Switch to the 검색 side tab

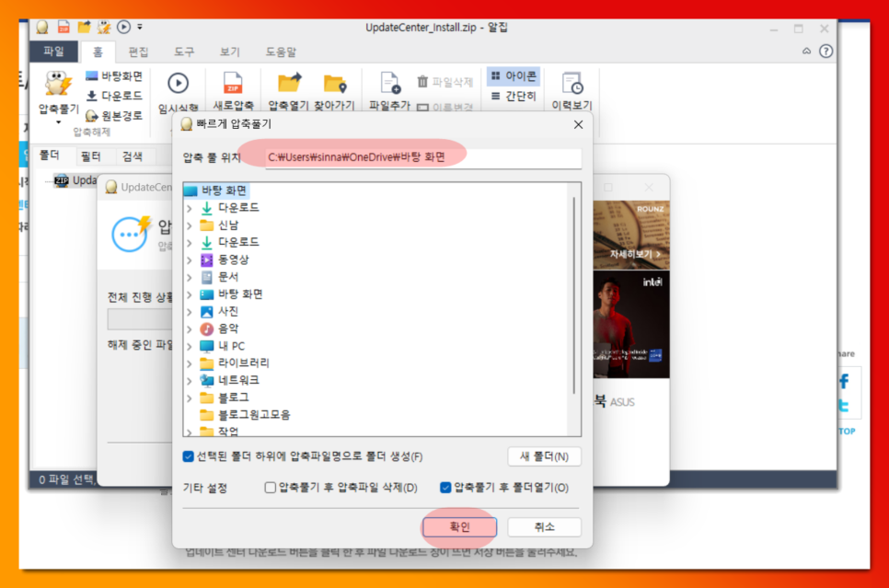pos(133,156)
